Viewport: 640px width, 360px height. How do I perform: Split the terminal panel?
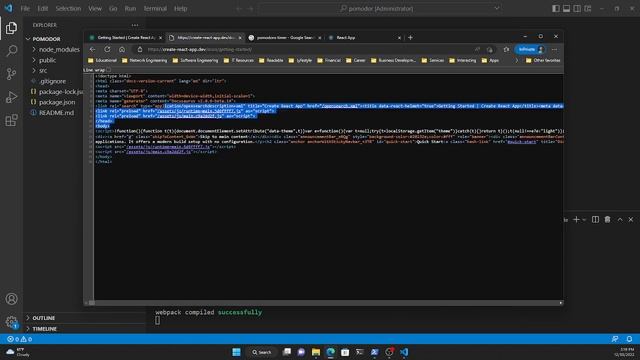[x=596, y=220]
